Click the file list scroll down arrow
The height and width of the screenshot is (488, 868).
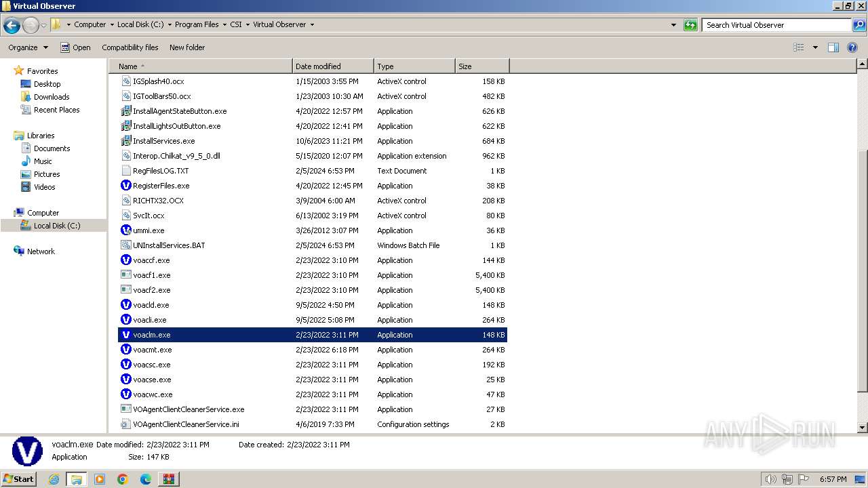[x=862, y=428]
